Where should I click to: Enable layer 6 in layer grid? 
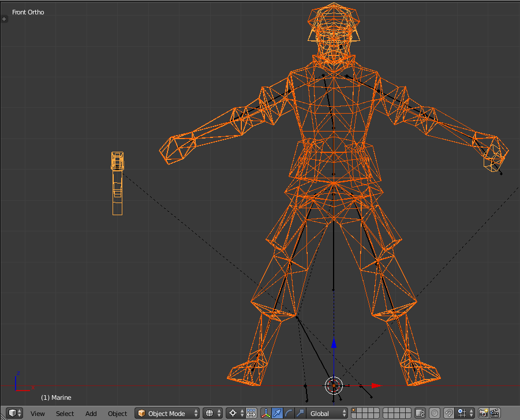pyautogui.click(x=354, y=416)
